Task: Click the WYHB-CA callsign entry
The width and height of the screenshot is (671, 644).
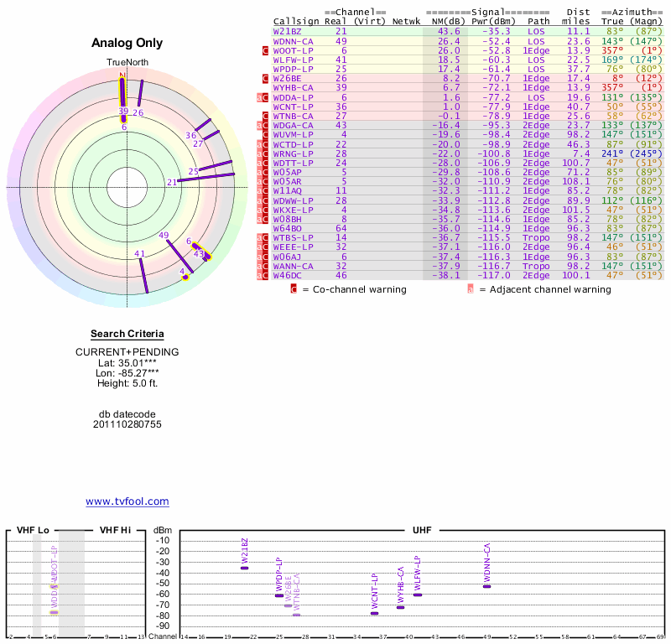Action: pos(294,87)
